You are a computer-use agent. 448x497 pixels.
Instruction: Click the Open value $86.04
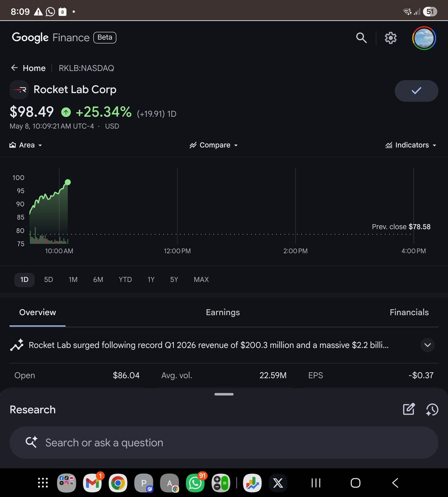(126, 375)
